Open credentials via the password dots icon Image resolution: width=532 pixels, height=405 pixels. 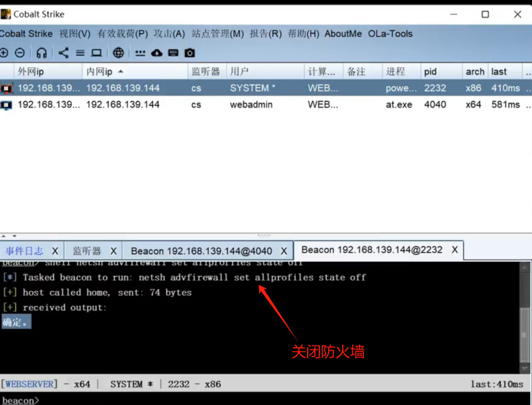[x=140, y=54]
